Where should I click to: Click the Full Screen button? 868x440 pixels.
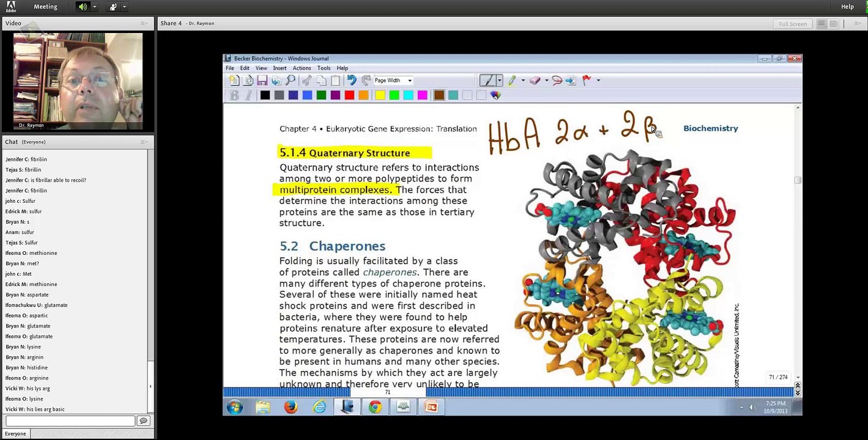pyautogui.click(x=793, y=24)
